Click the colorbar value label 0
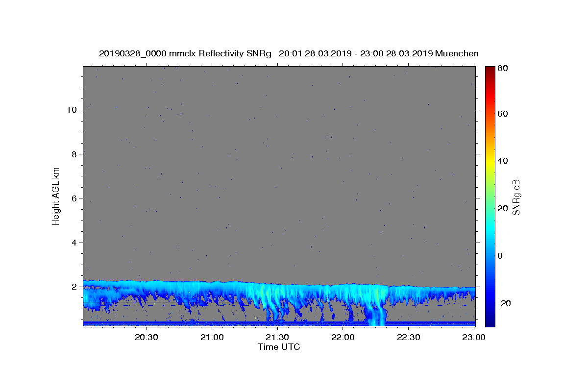Screen dimensions: 588x392 pyautogui.click(x=501, y=256)
